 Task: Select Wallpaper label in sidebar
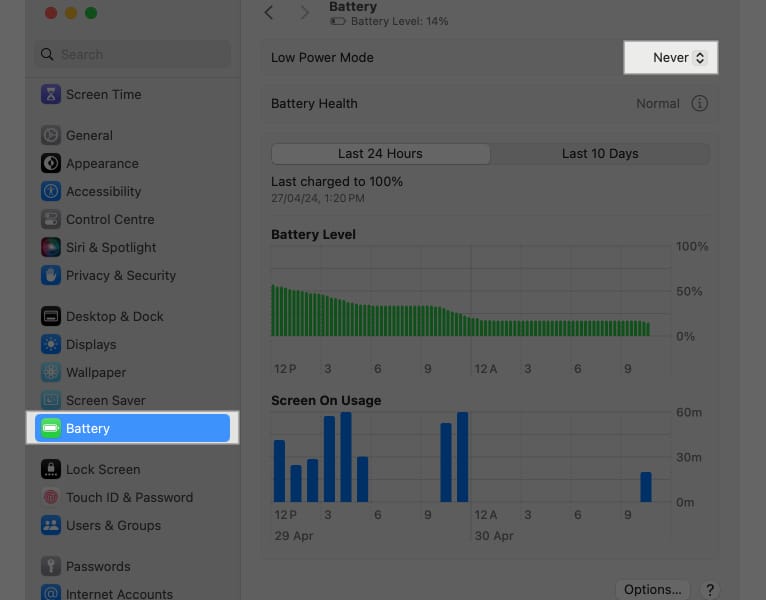tap(96, 372)
